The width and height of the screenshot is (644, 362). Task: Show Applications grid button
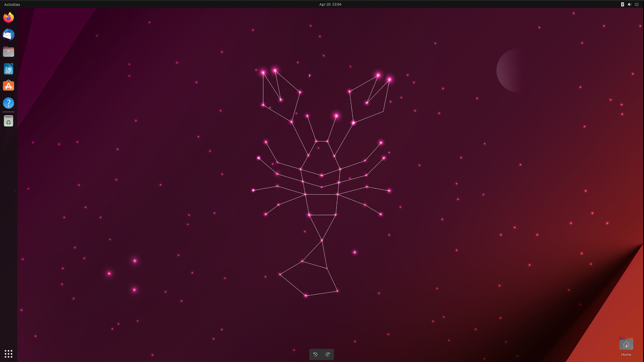point(8,354)
